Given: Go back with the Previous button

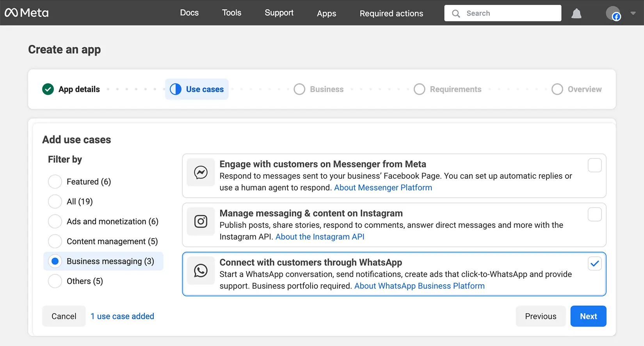Looking at the screenshot, I should [541, 316].
